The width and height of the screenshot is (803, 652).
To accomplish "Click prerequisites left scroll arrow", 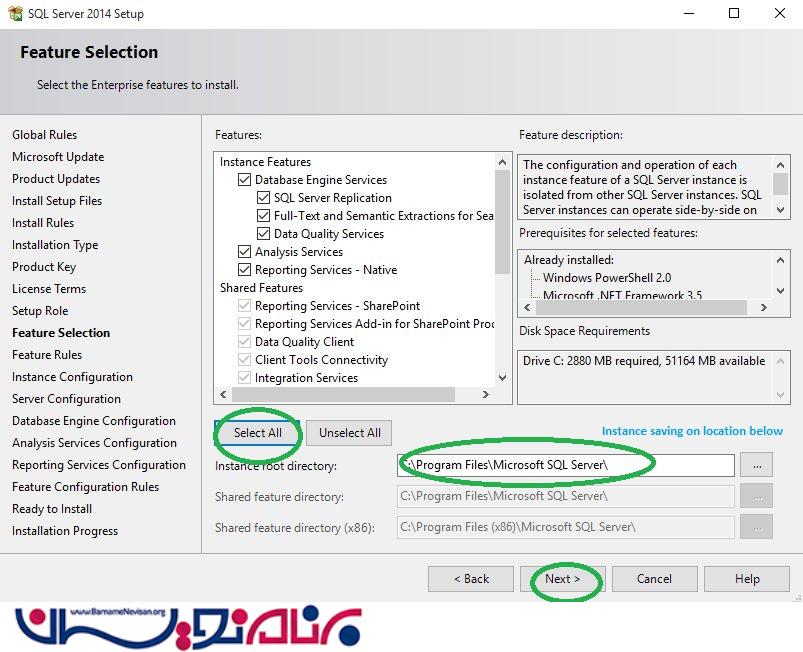I will click(527, 307).
